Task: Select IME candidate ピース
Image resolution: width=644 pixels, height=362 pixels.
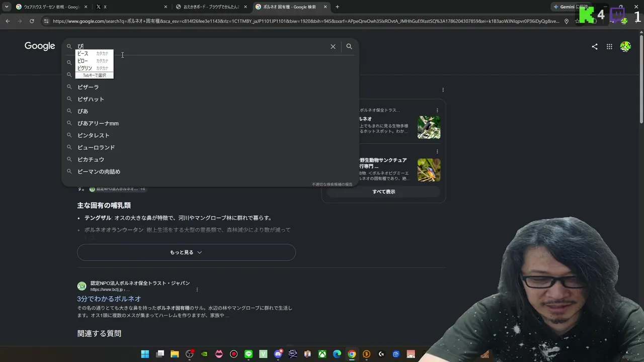Action: click(x=94, y=54)
